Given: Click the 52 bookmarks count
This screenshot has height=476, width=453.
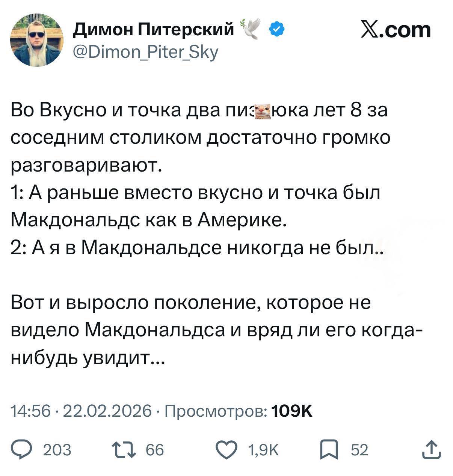Looking at the screenshot, I should [359, 450].
